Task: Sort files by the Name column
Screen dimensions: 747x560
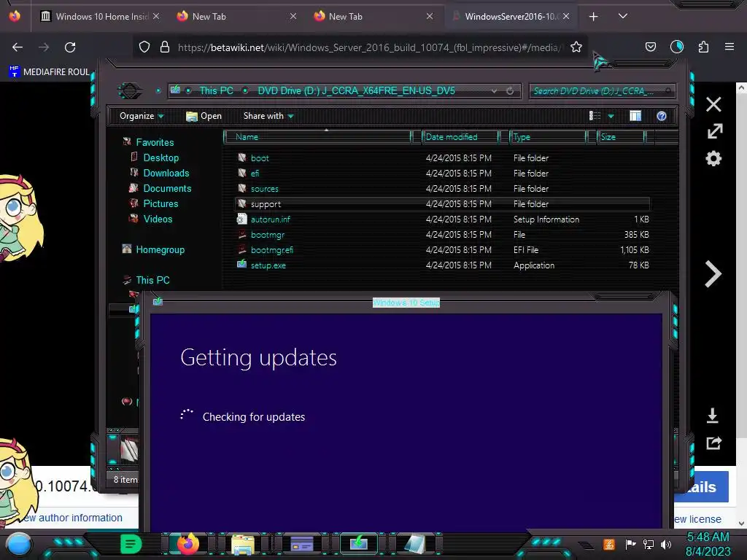Action: [318, 137]
